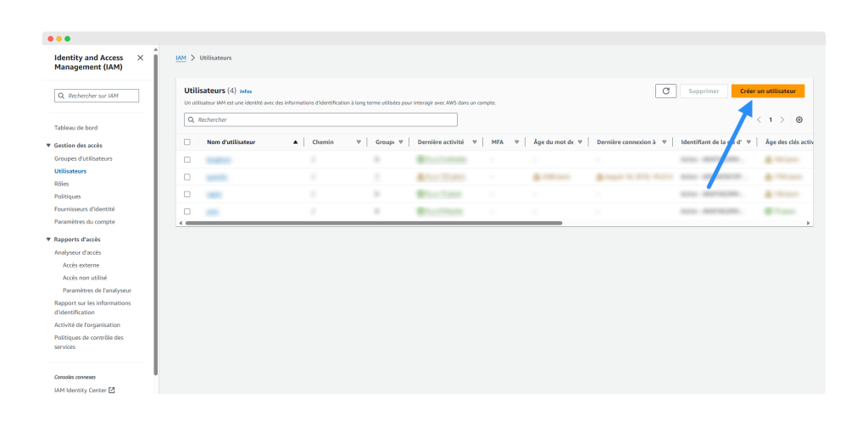Open IAM Identity Center link
This screenshot has width=868, height=426.
pos(80,390)
